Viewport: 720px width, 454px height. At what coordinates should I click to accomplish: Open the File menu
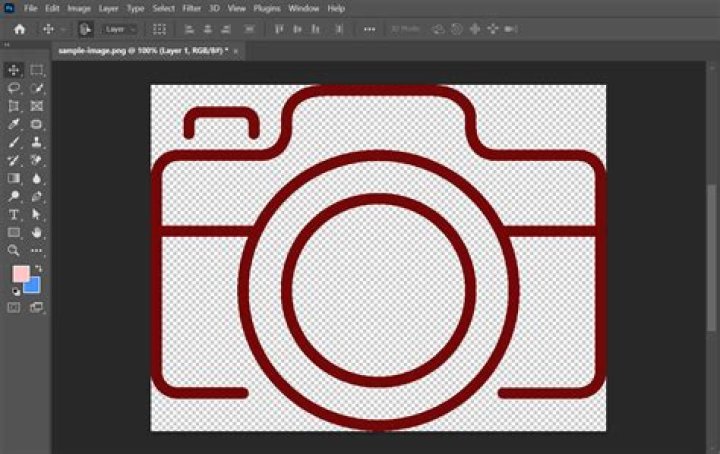click(x=30, y=8)
